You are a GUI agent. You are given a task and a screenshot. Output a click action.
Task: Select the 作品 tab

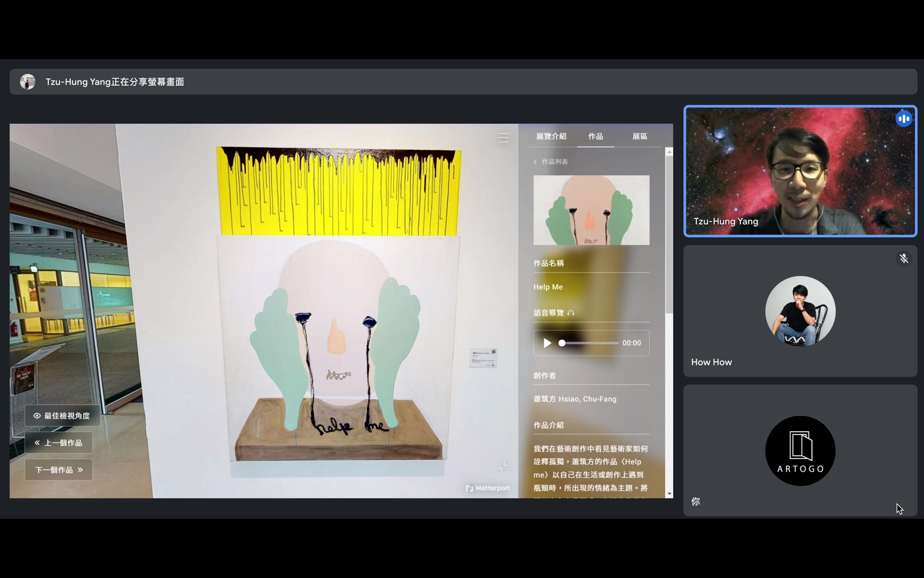click(596, 136)
